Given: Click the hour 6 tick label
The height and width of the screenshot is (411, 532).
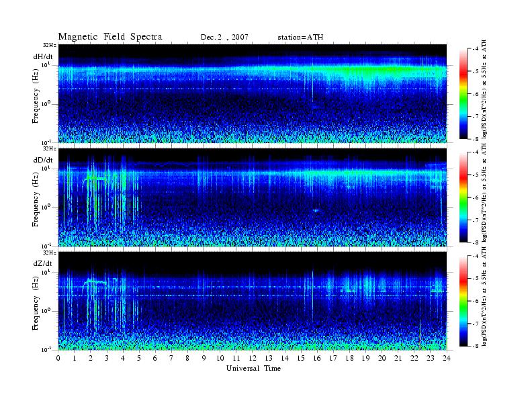Looking at the screenshot, I should tap(155, 358).
